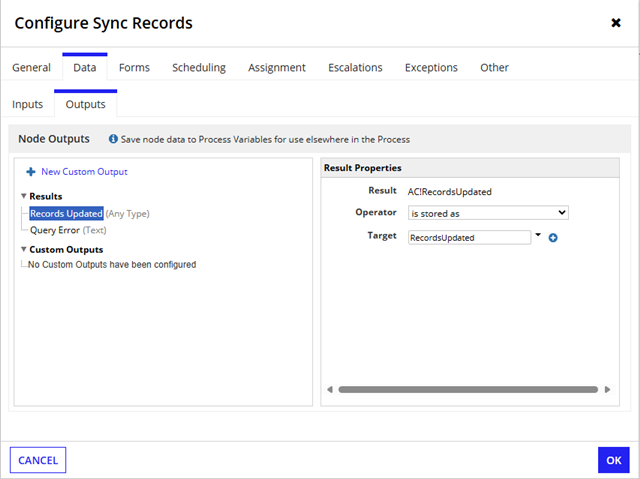640x479 pixels.
Task: Click the Result Properties horizontal scrollbar
Action: (468, 390)
